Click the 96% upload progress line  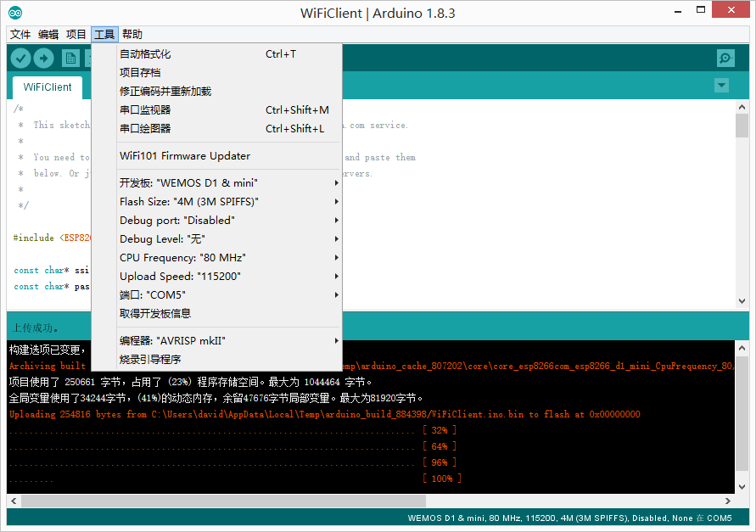[x=232, y=462]
